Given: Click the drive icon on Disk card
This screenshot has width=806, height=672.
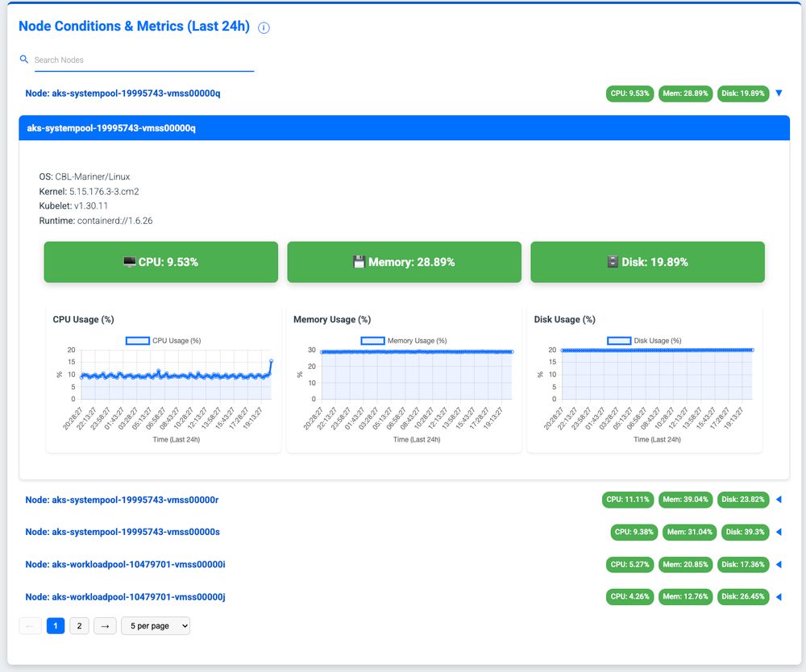Looking at the screenshot, I should click(x=613, y=262).
